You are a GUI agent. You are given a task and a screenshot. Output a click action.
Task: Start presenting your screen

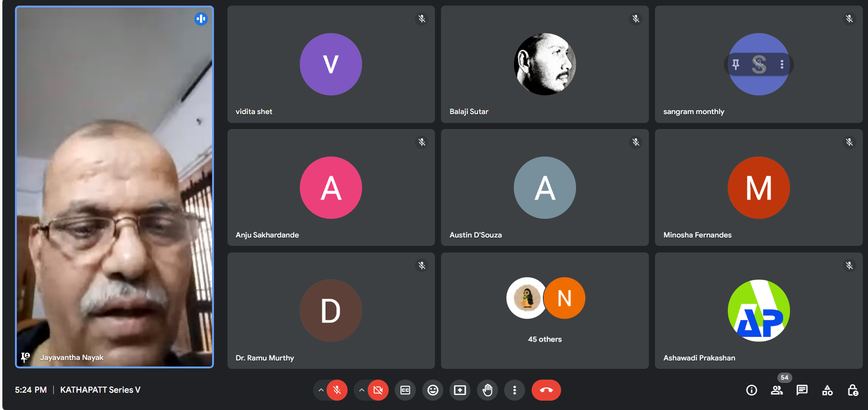[x=460, y=390]
